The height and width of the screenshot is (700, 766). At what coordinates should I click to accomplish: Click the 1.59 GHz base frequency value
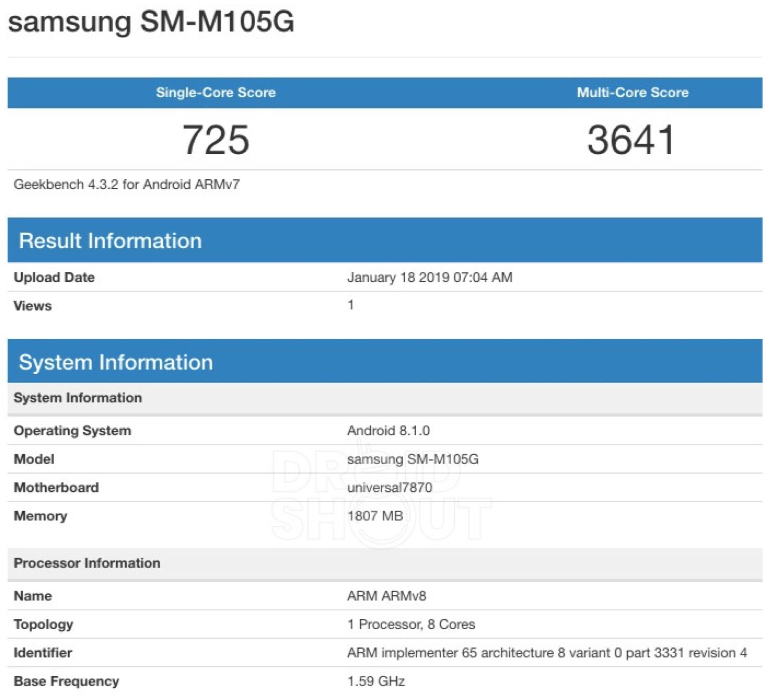point(376,681)
